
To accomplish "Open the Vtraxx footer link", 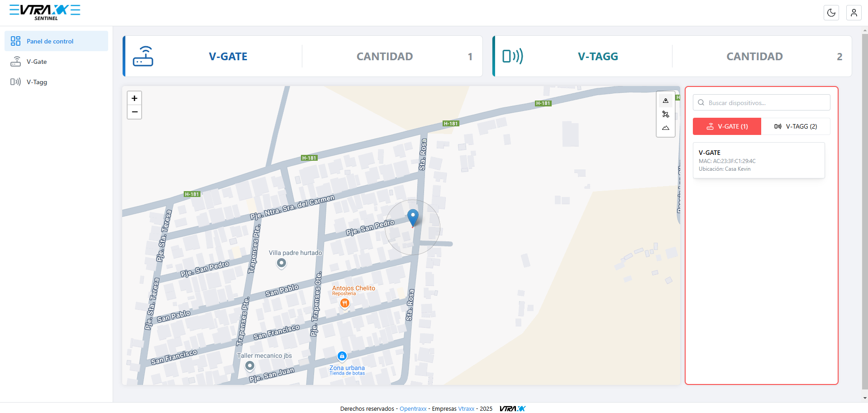I will point(466,408).
